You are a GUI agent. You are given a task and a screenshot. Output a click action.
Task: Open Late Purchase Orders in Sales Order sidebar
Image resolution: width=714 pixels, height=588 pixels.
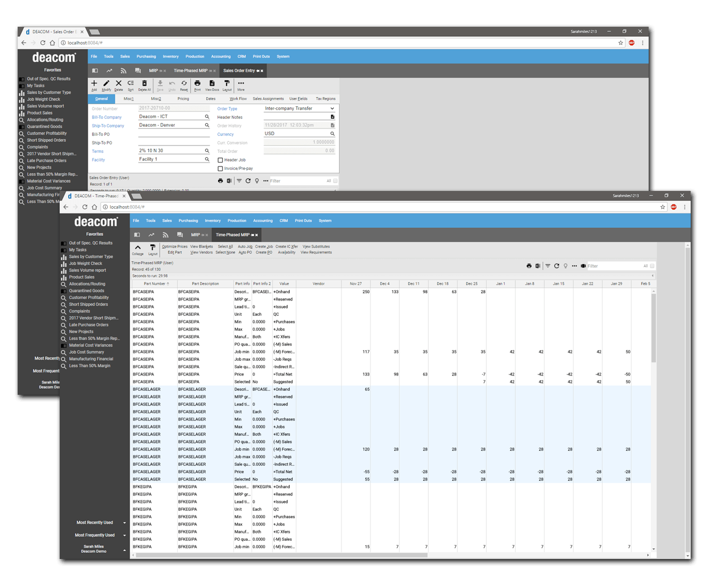click(x=47, y=161)
